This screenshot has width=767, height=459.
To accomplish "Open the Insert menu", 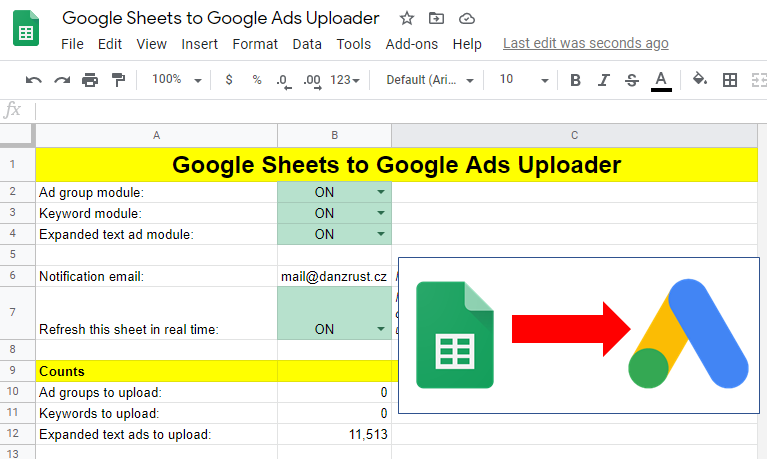I will pos(200,44).
